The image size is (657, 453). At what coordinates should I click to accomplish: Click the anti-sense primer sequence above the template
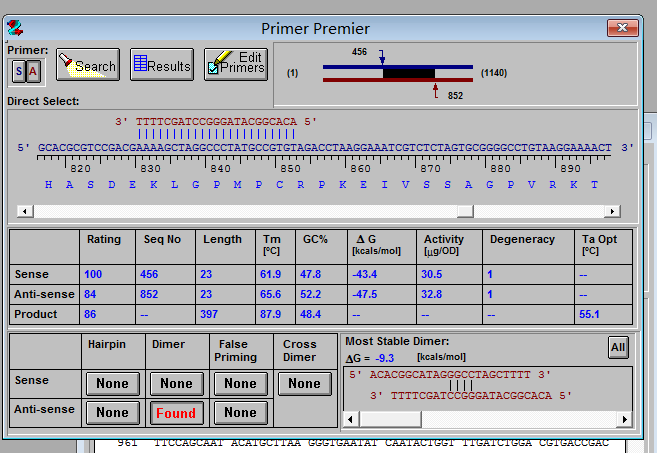(x=216, y=122)
